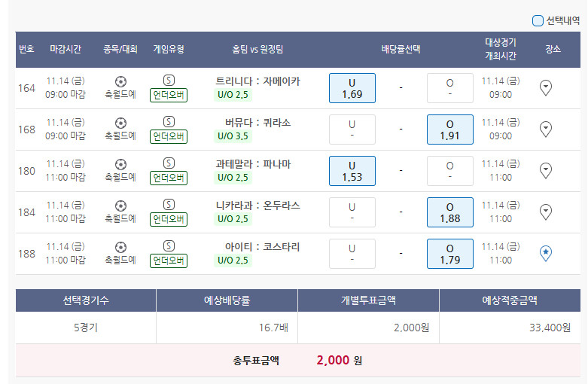Click the soccer ball icon in row 168

coord(120,122)
